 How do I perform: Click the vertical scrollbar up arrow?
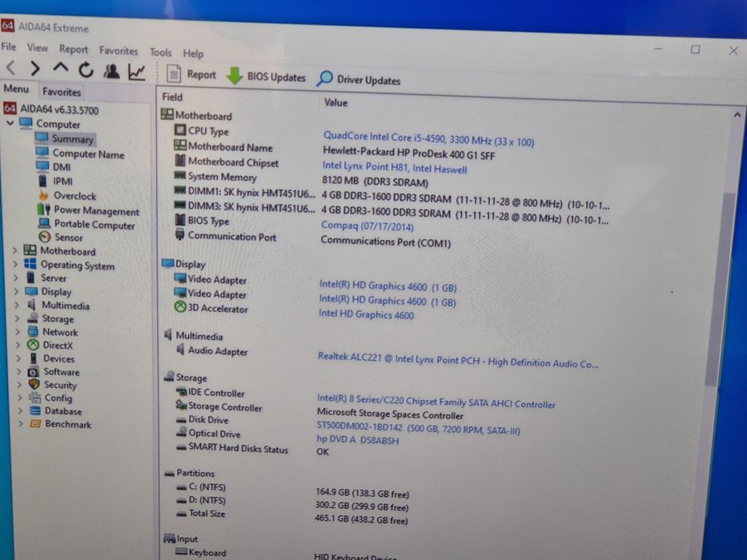pos(737,114)
